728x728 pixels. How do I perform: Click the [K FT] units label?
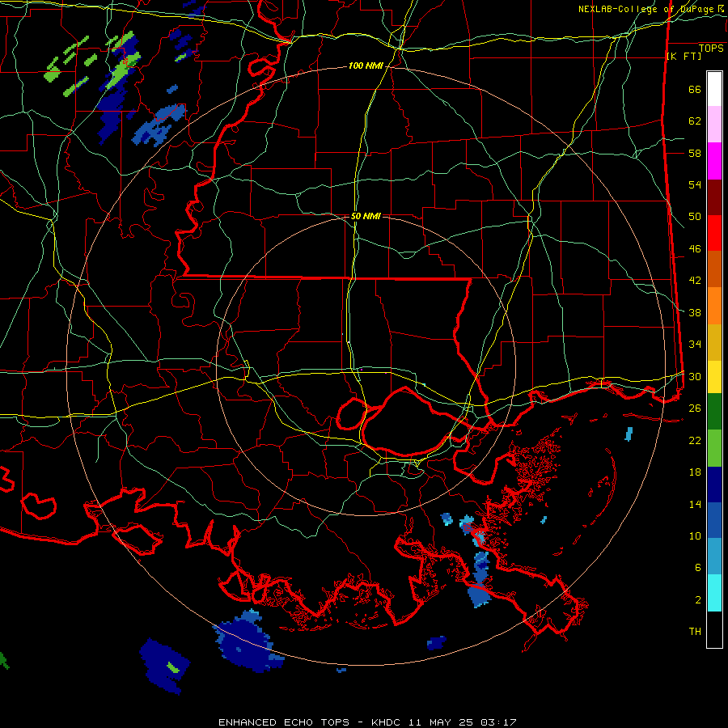coord(684,56)
